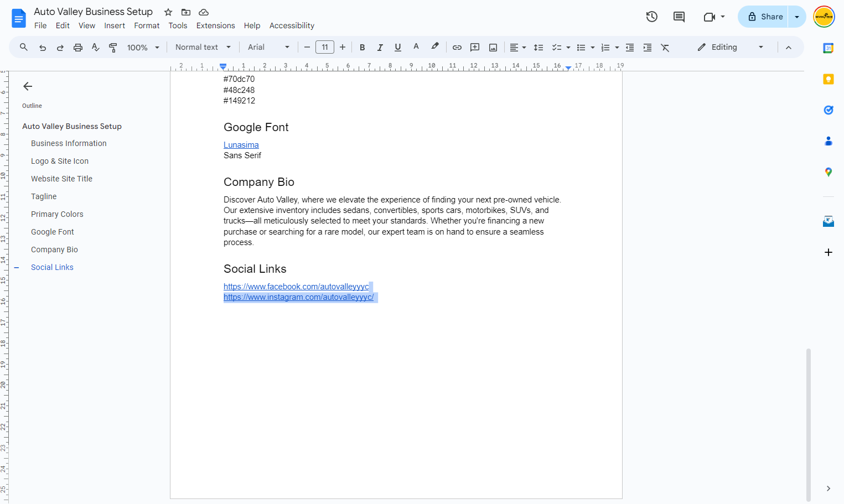Expand Editing mode dropdown
The height and width of the screenshot is (504, 844).
tap(731, 48)
